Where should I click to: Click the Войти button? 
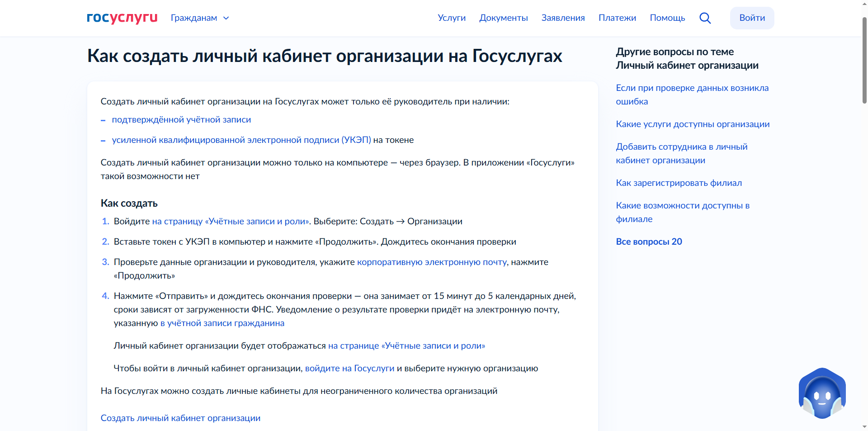(752, 18)
